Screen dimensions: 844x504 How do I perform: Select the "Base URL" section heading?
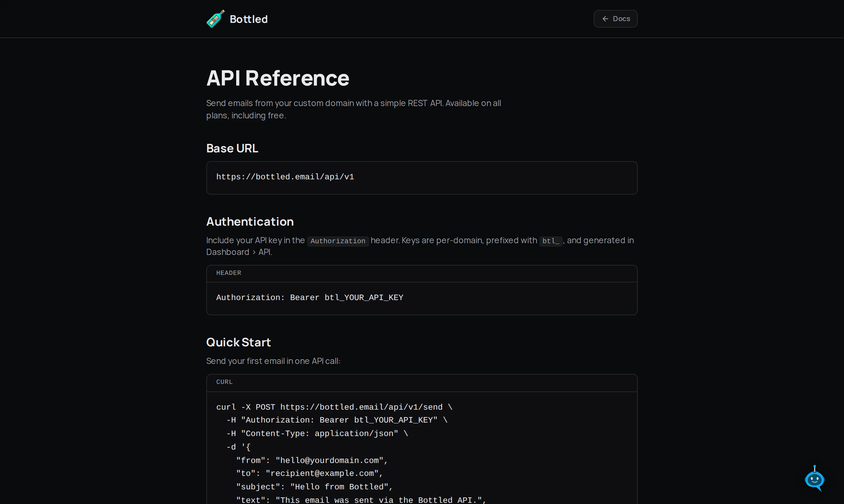[232, 148]
